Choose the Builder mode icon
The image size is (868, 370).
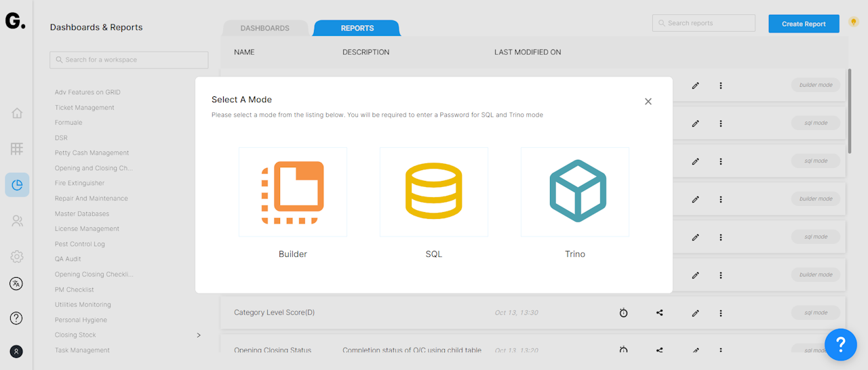pyautogui.click(x=293, y=192)
